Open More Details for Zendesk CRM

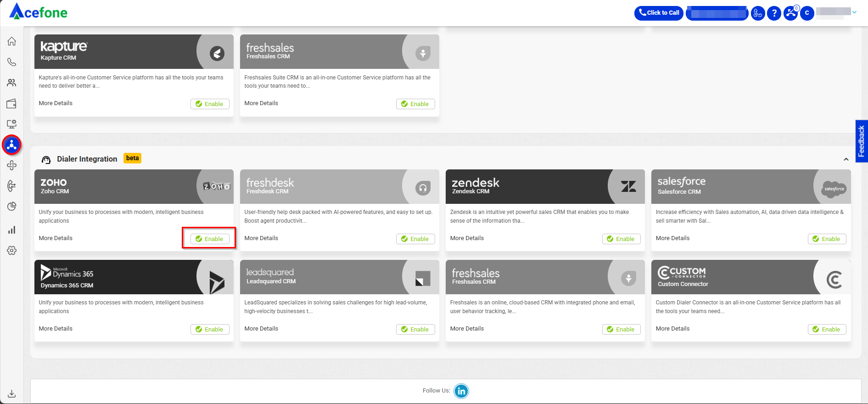[x=467, y=238]
